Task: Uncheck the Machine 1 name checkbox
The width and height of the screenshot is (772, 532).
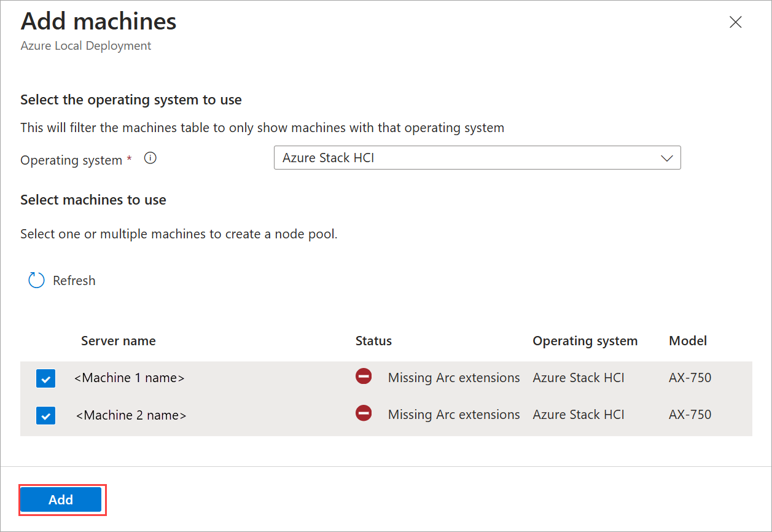Action: click(x=46, y=378)
